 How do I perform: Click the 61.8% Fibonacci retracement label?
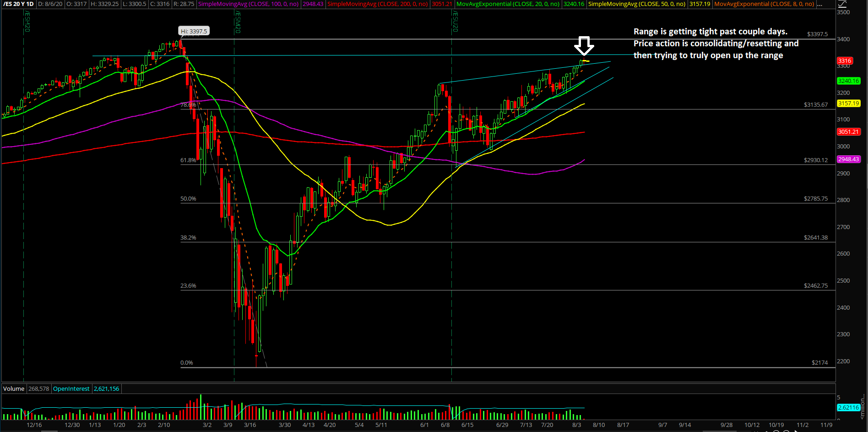point(188,160)
